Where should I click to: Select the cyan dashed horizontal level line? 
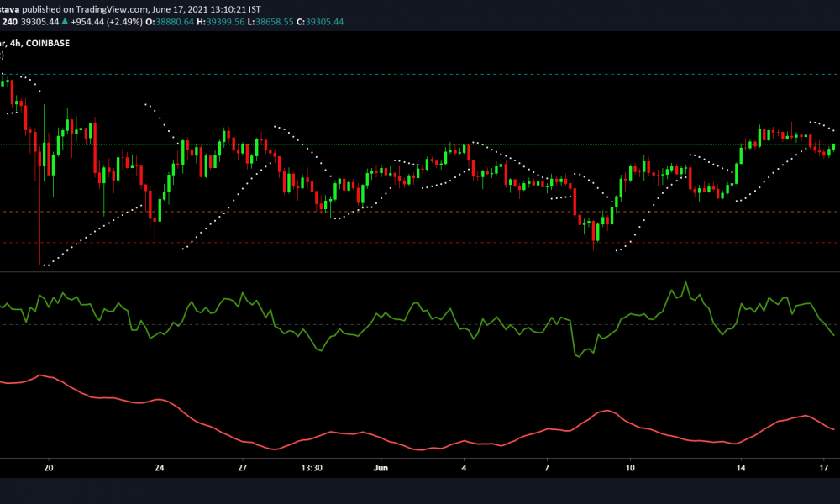point(420,75)
